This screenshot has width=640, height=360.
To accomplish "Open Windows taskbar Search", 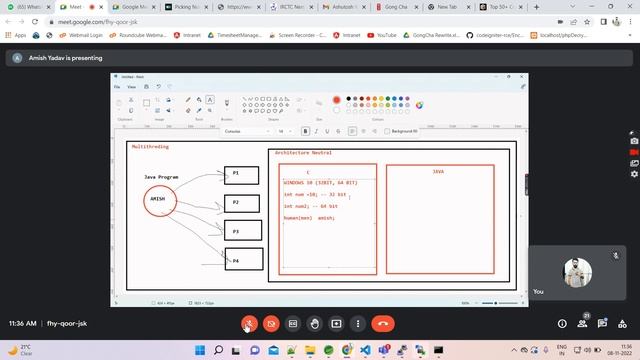I will coord(218,350).
